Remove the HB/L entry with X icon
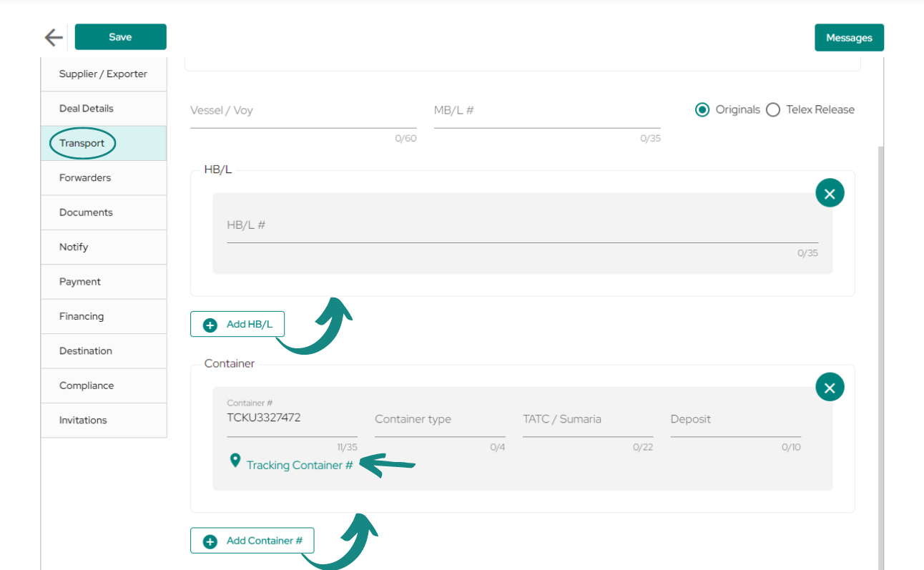 (830, 193)
